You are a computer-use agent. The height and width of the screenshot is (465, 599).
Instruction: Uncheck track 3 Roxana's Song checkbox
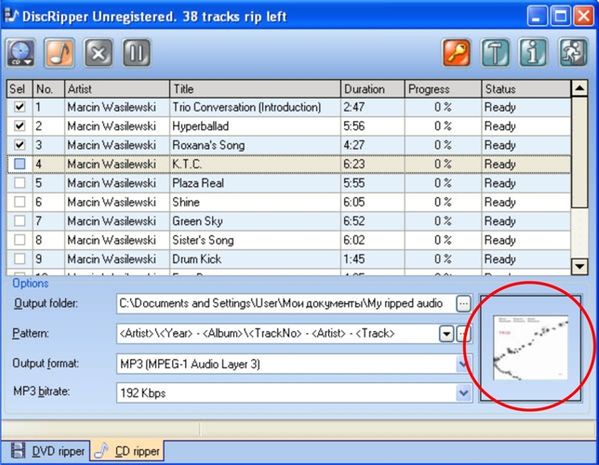coord(19,145)
